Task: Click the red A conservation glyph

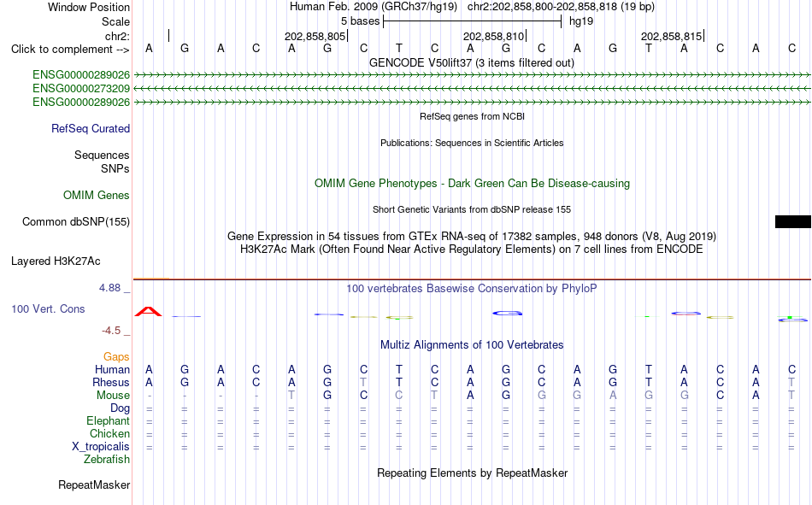Action: coord(148,311)
